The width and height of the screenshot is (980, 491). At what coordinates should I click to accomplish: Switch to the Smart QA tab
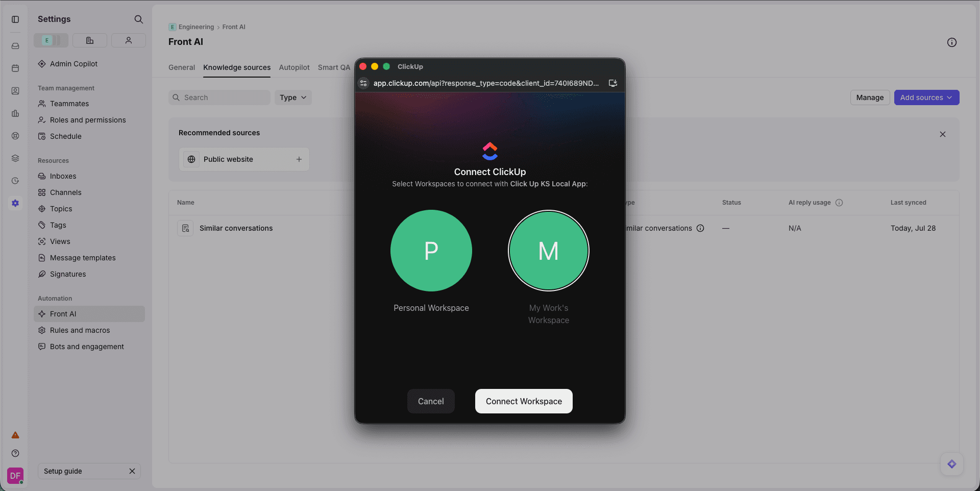pos(334,67)
